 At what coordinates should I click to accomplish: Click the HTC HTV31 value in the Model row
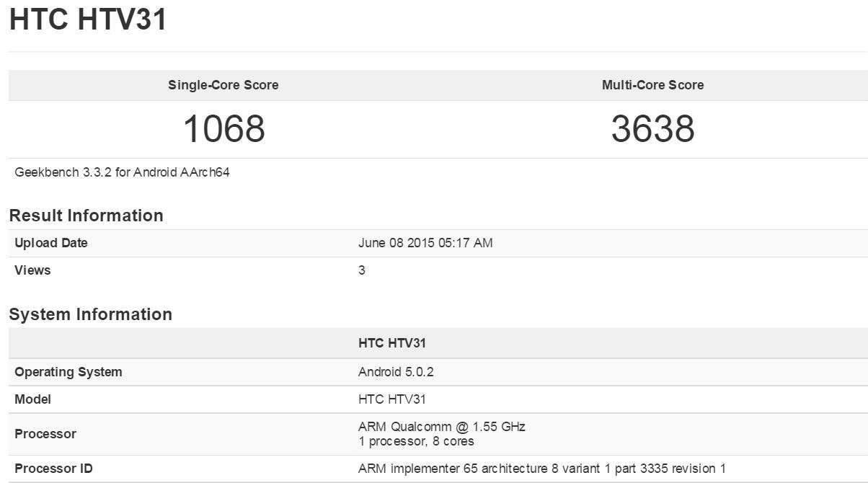[x=392, y=399]
